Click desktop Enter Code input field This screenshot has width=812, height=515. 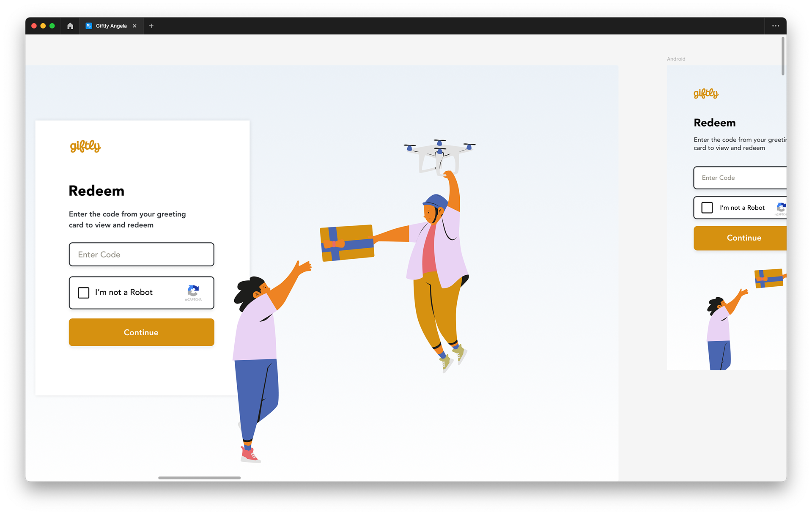click(x=142, y=255)
